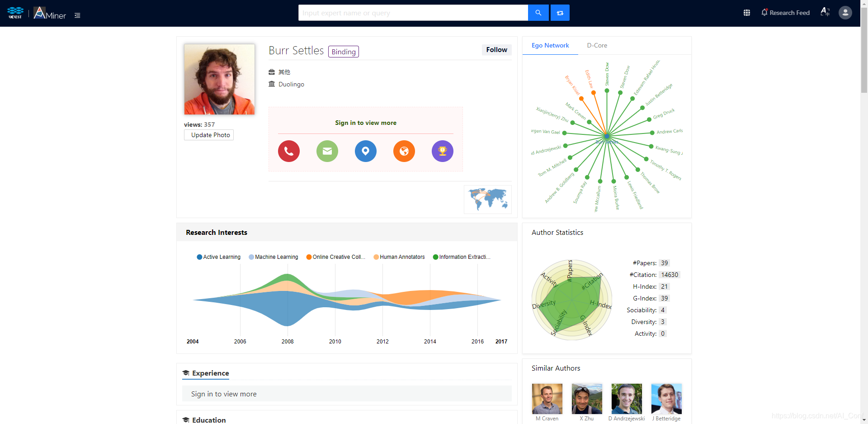Click the Burr Settles center network node
The width and height of the screenshot is (868, 424).
click(607, 136)
